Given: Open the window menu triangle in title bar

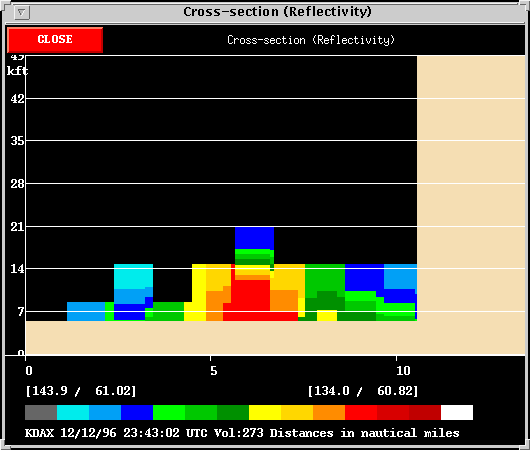Looking at the screenshot, I should click(22, 13).
